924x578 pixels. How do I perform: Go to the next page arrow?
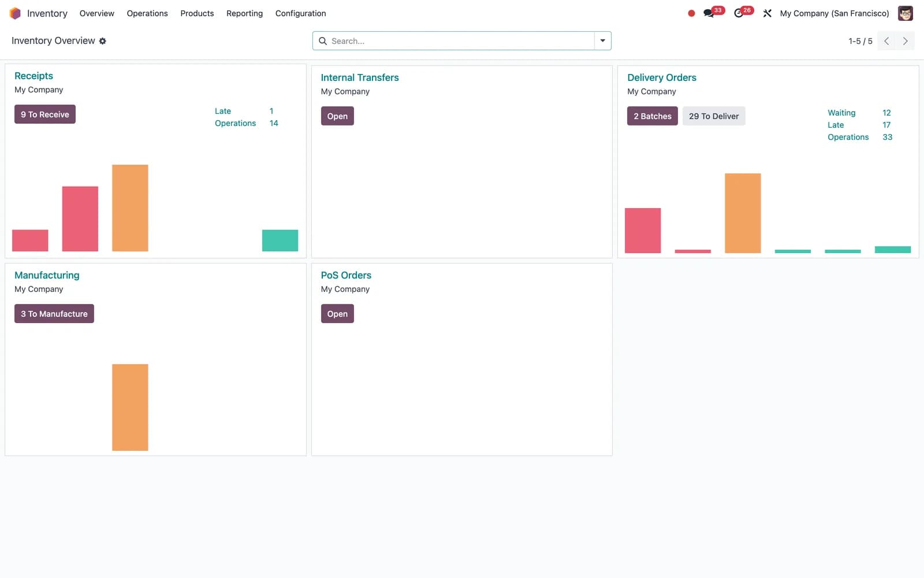[x=905, y=41]
